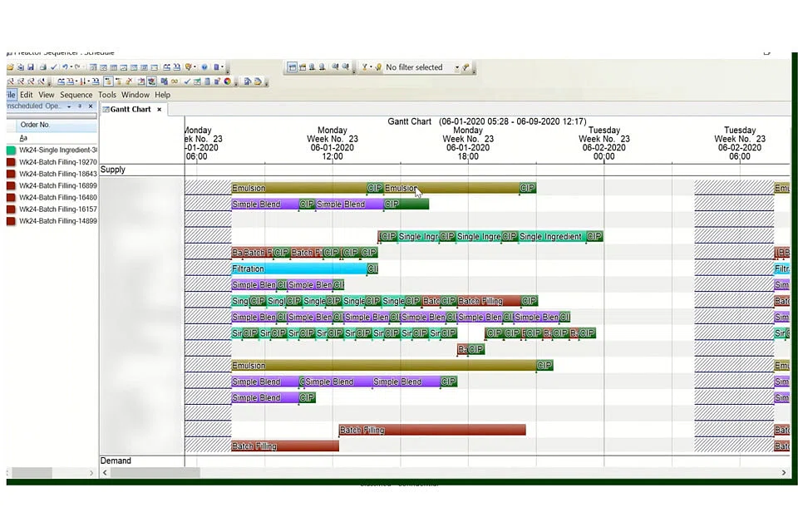
Task: Select order Wk24-Batch Filling-19270
Action: (58, 162)
